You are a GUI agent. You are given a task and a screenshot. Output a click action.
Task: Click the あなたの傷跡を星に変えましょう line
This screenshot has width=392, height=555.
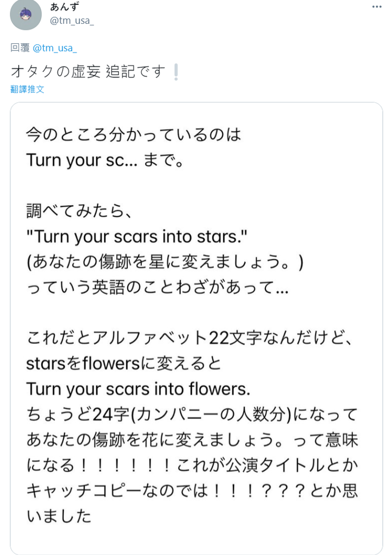[165, 262]
